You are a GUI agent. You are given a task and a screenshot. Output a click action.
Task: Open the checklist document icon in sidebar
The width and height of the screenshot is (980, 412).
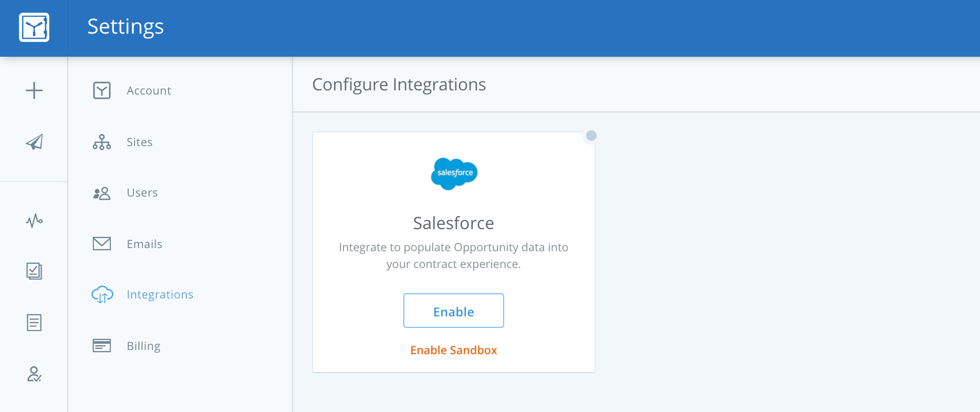tap(34, 271)
